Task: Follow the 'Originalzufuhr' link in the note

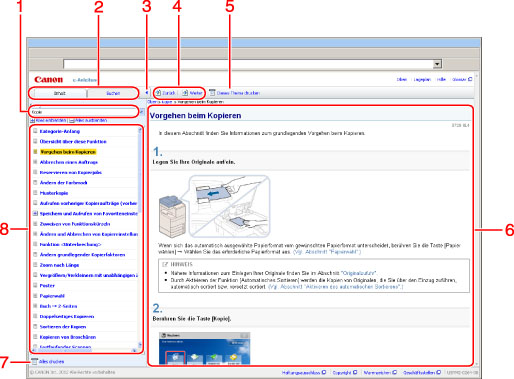Action: pos(359,273)
